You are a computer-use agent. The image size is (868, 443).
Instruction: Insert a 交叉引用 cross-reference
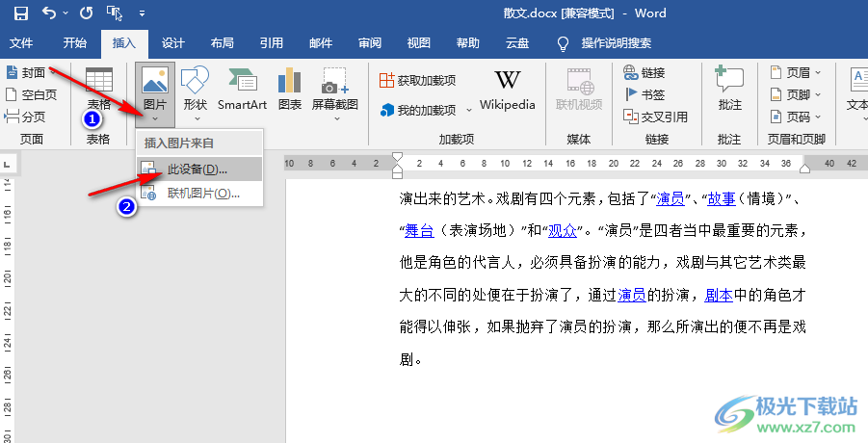tap(655, 117)
